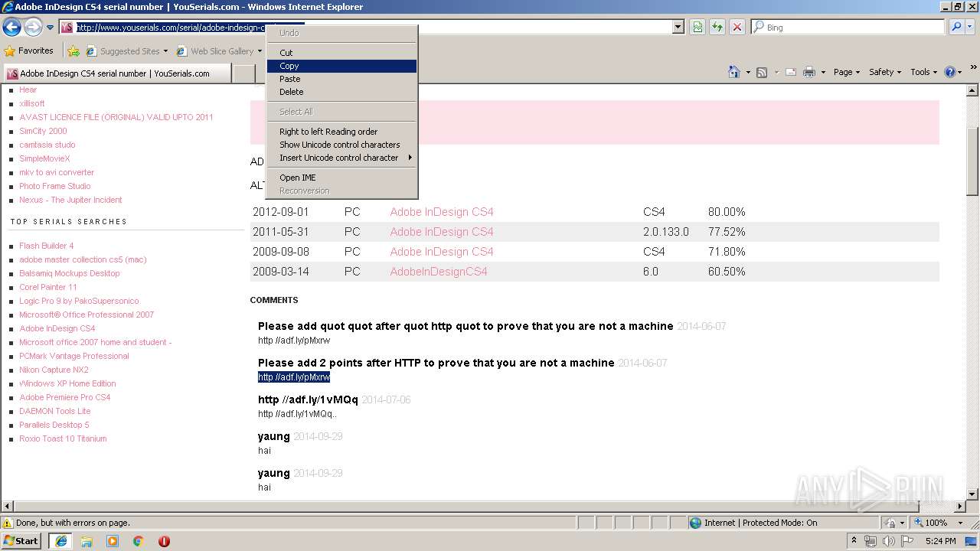
Task: Open Suggested Sites link
Action: tap(126, 51)
